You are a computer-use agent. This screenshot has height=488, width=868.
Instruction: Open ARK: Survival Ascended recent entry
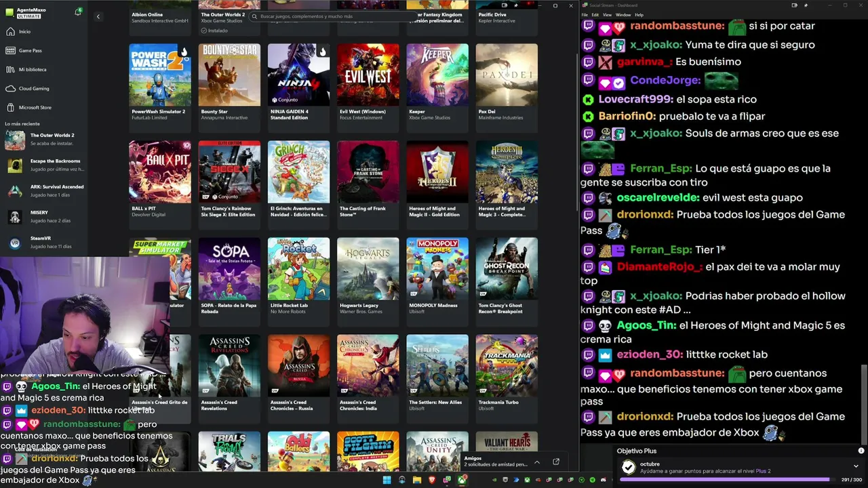45,190
